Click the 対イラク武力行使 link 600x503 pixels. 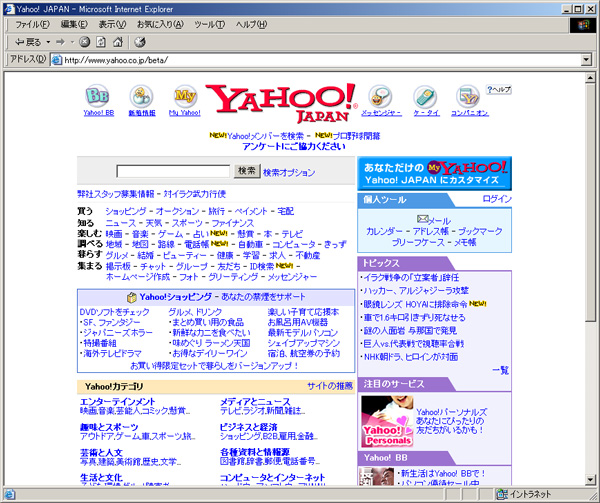194,194
